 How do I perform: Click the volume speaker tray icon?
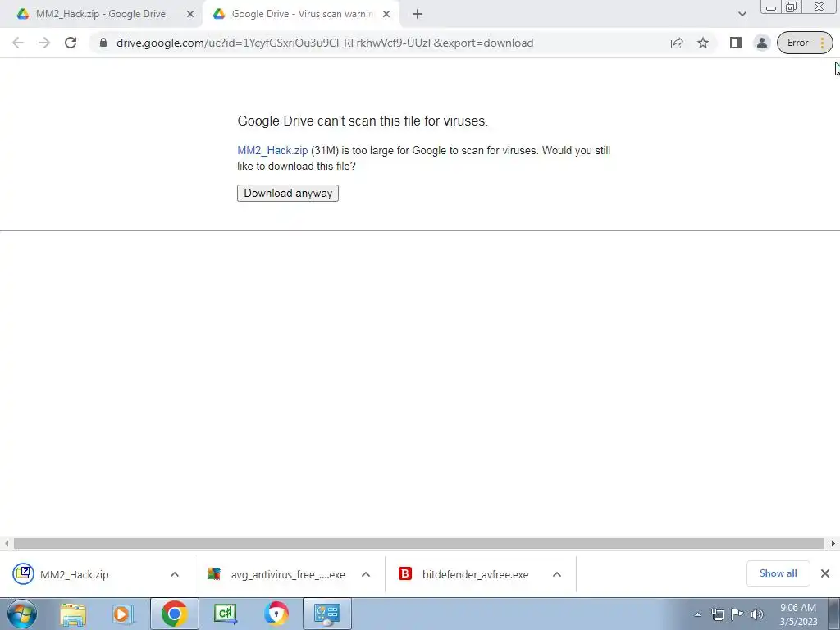(757, 614)
